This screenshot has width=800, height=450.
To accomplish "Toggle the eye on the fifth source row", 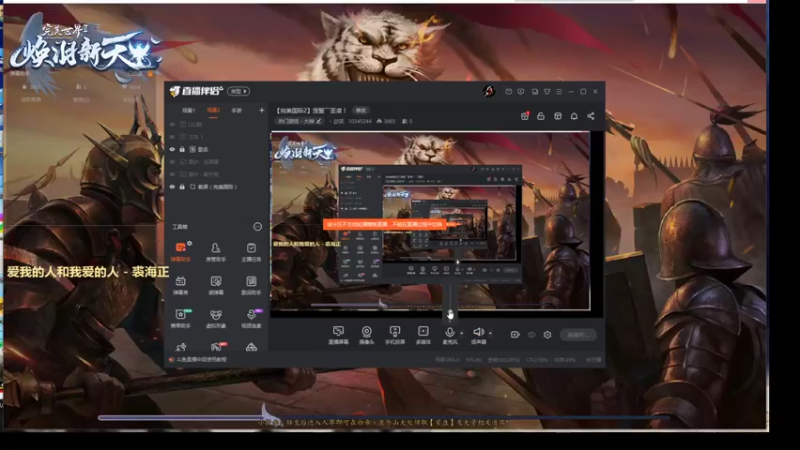I will tap(172, 174).
